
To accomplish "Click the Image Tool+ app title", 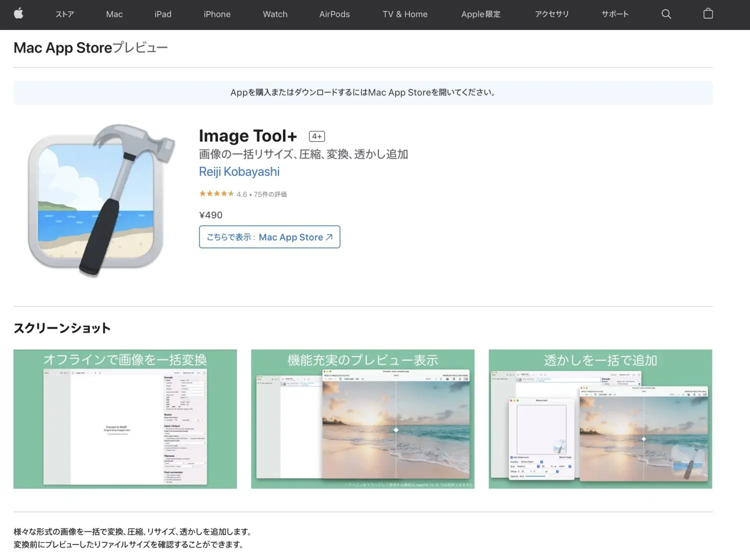I will (248, 136).
